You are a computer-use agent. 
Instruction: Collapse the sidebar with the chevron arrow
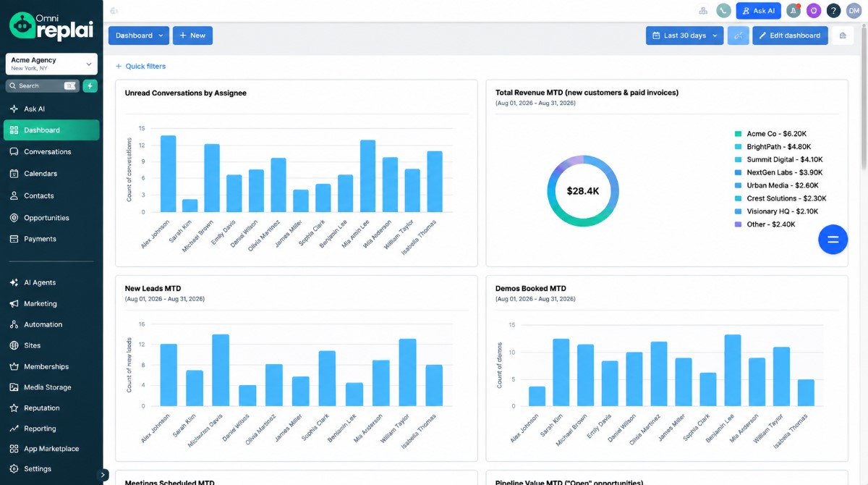(103, 475)
